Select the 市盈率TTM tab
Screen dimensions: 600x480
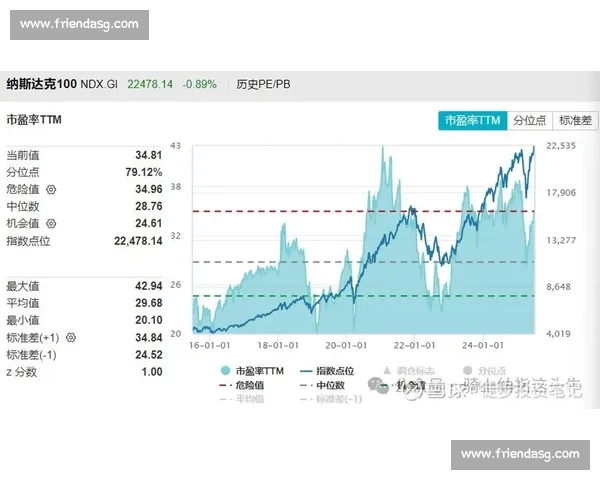472,120
